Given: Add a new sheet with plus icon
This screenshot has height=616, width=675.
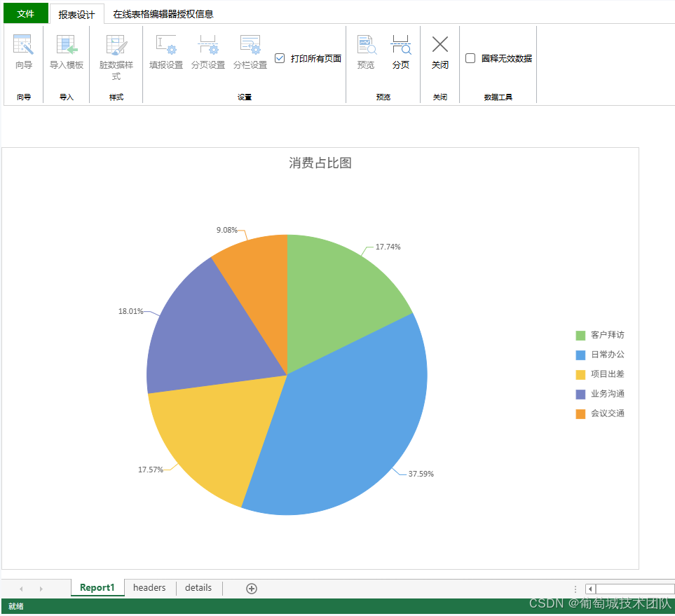Looking at the screenshot, I should [252, 589].
